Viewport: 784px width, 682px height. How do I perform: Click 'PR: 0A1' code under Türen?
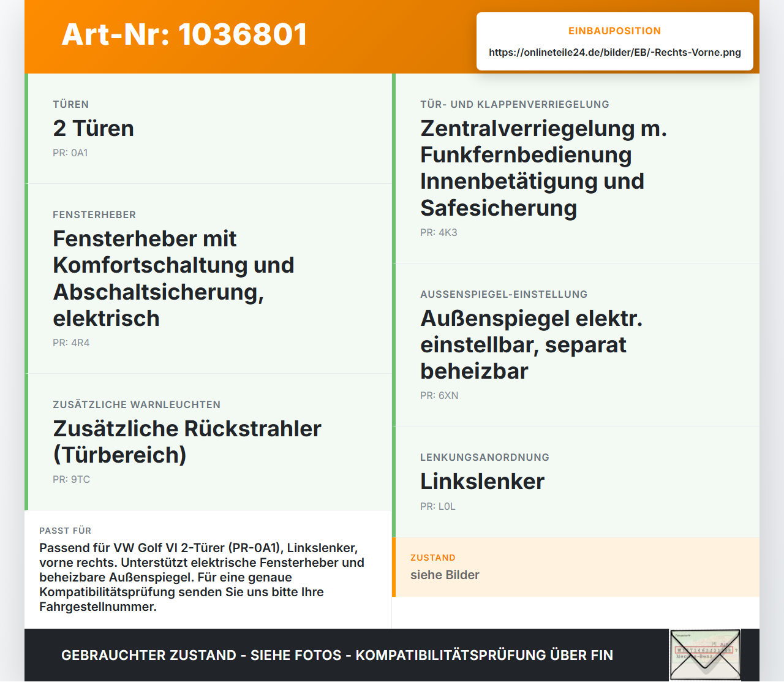[70, 153]
